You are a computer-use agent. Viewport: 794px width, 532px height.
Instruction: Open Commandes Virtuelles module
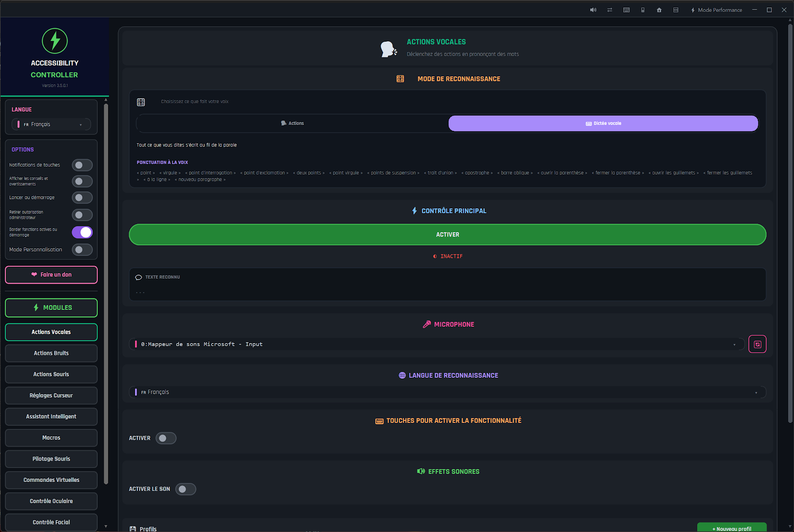51,480
